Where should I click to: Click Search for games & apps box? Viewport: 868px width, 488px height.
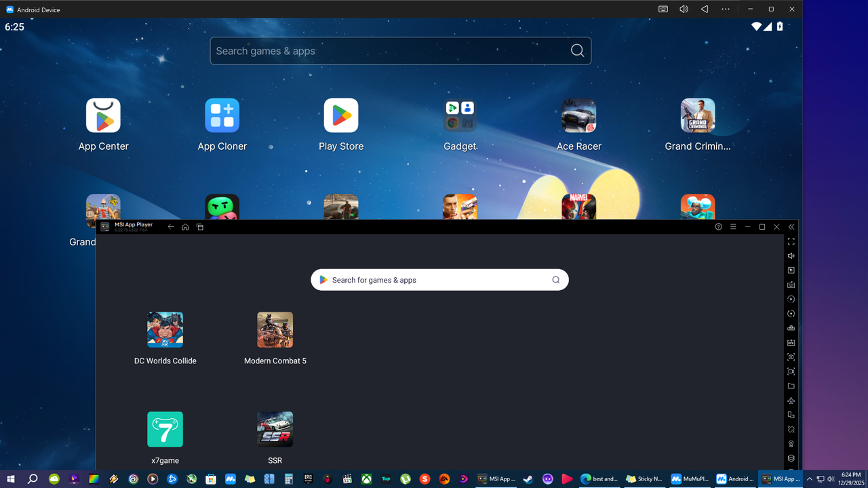439,280
